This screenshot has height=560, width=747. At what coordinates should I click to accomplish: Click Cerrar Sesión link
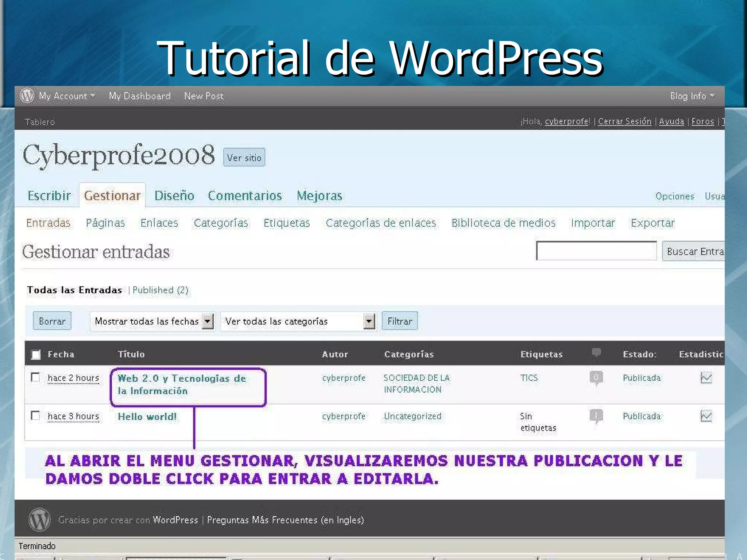point(624,121)
